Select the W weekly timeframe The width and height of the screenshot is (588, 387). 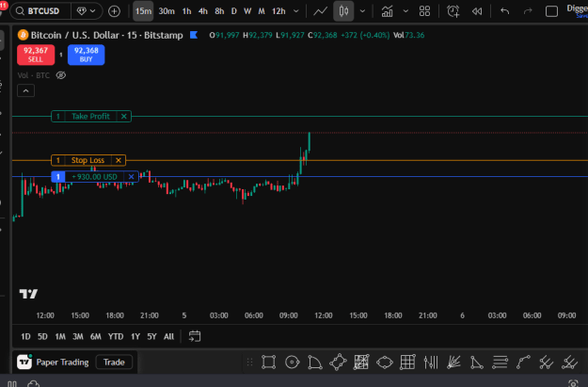247,11
